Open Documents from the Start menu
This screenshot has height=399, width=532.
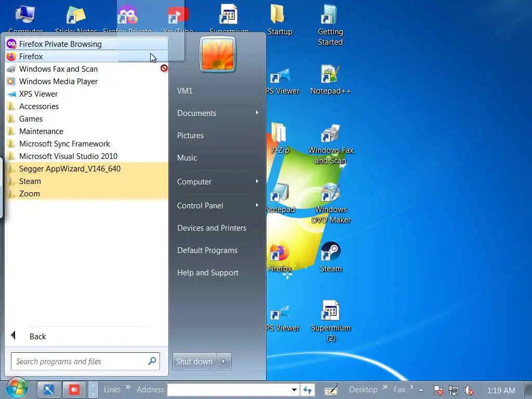pyautogui.click(x=197, y=113)
